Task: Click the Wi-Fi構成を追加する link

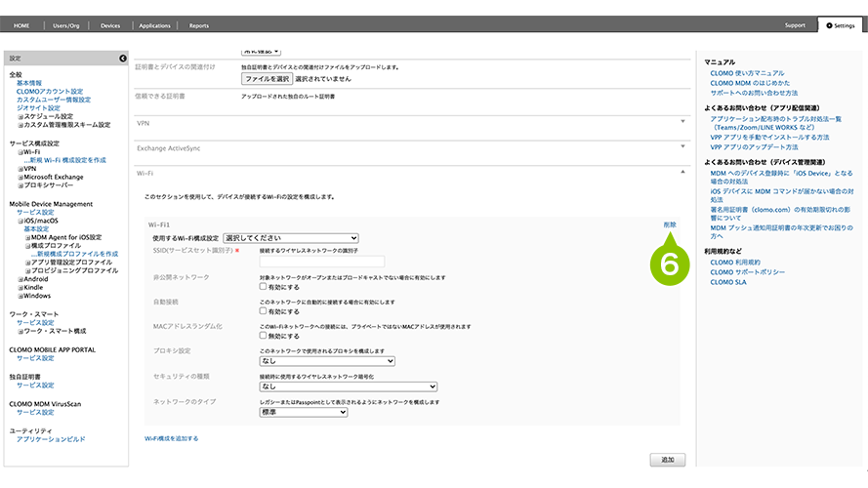Action: click(x=171, y=438)
